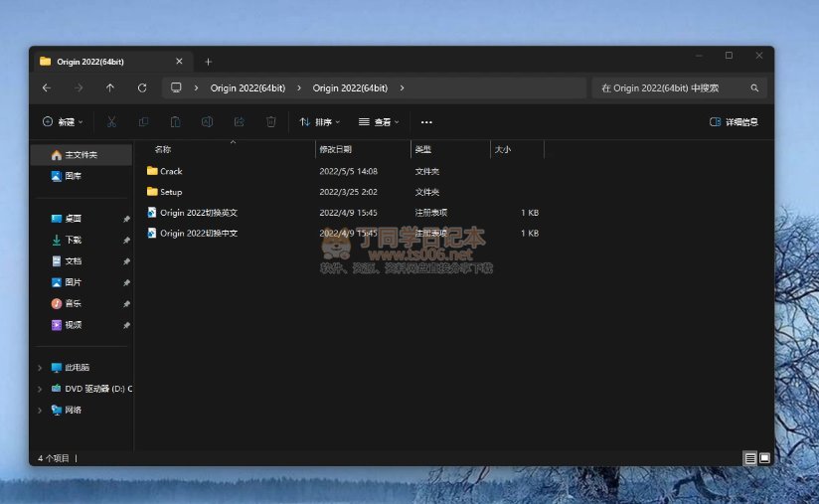Click the copy icon in toolbar
Screen dimensions: 819x504
143,122
